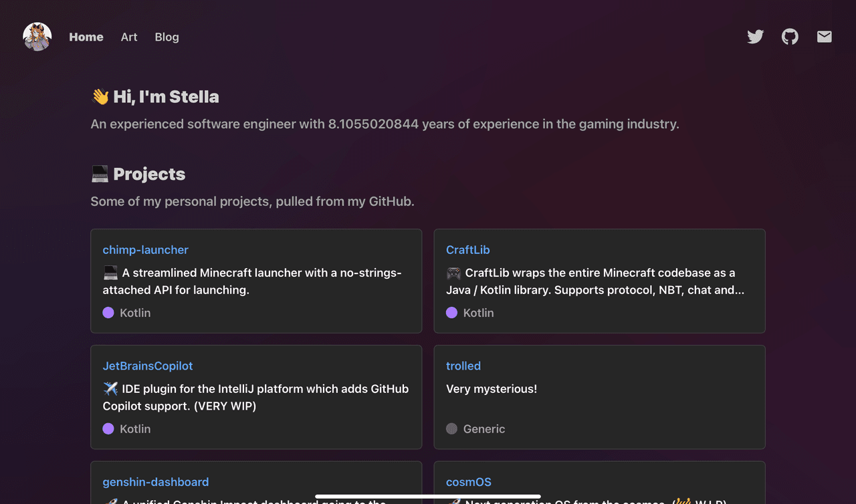
Task: Click the JetBrainsCopilot description text
Action: (255, 398)
